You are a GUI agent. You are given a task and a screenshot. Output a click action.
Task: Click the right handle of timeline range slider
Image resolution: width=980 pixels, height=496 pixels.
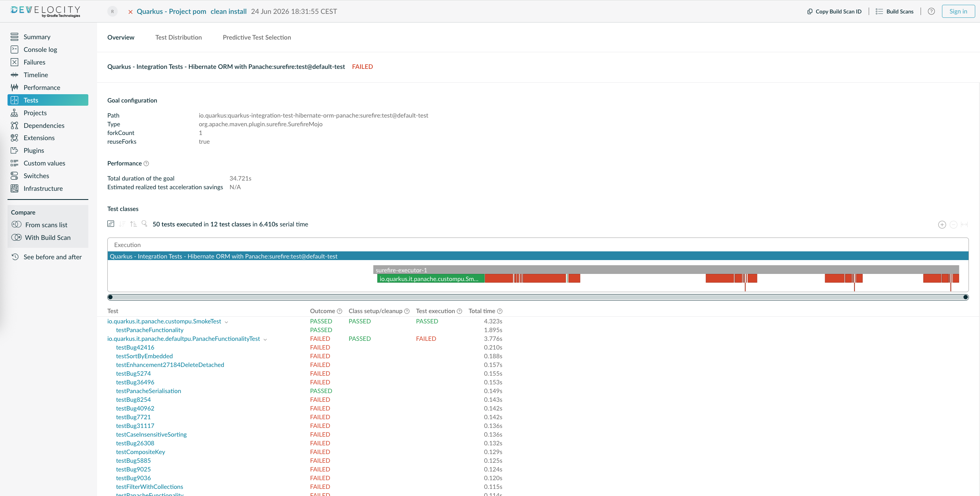(x=966, y=297)
